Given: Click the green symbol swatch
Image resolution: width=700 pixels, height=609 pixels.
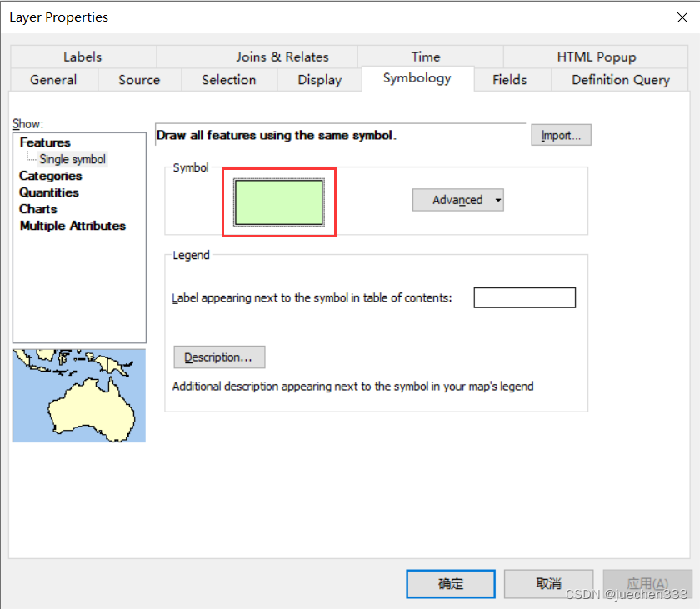Looking at the screenshot, I should click(279, 202).
